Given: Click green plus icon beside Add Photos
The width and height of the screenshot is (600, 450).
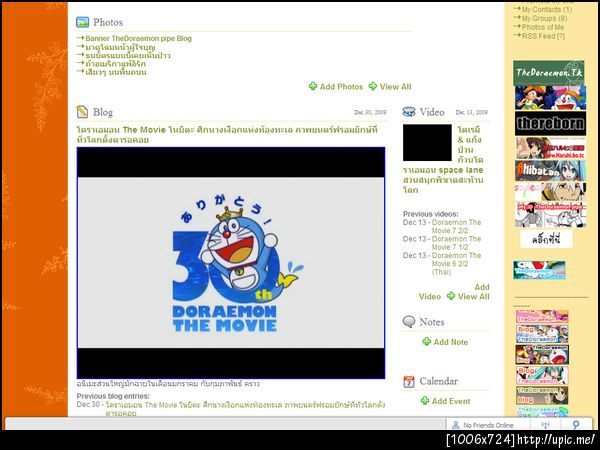Looking at the screenshot, I should (x=313, y=86).
